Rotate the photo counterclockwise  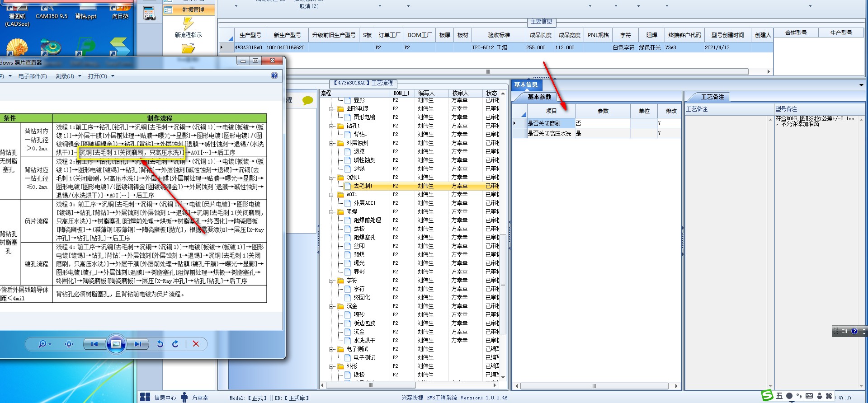(x=160, y=344)
